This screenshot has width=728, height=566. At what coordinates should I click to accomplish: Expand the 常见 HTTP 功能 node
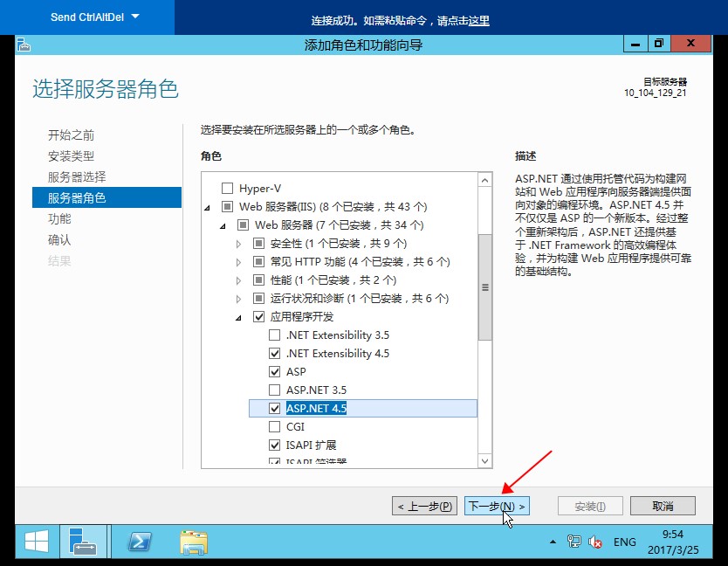[238, 262]
